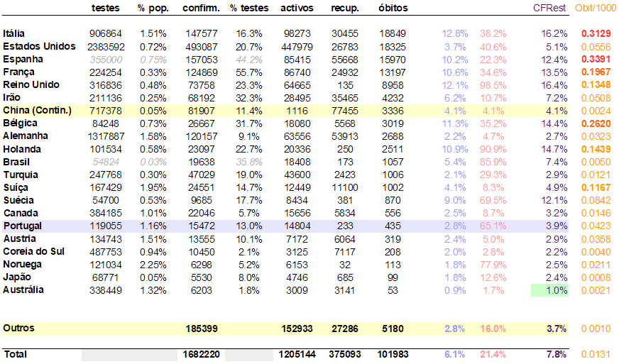Click the 'China (Contin.)' row label
This screenshot has height=364, width=619.
tap(37, 111)
